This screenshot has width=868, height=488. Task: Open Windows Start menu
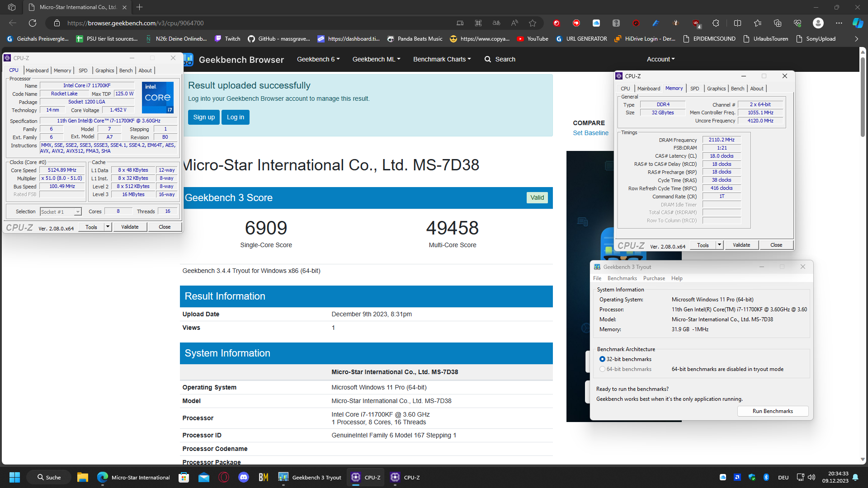click(14, 477)
